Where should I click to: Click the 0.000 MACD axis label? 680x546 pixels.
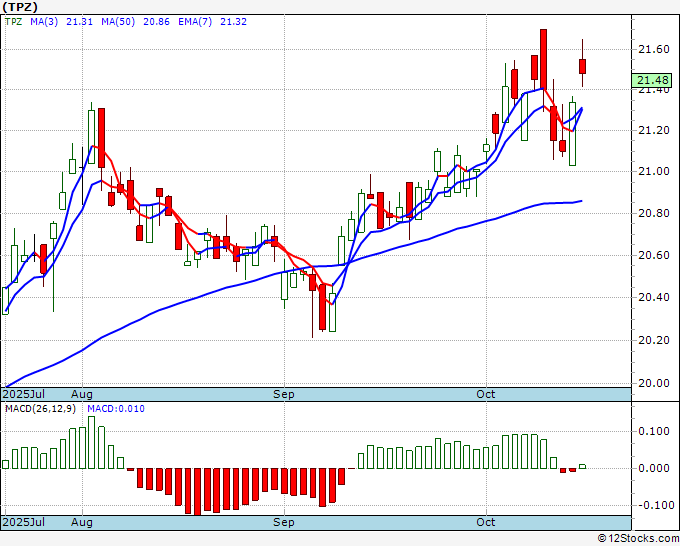tap(654, 468)
